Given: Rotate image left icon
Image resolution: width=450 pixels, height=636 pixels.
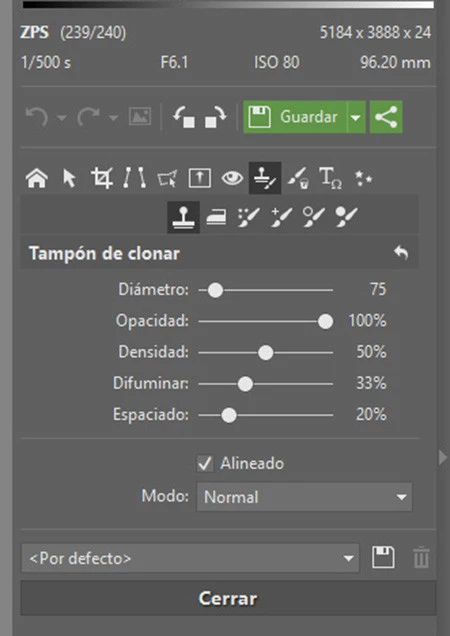Looking at the screenshot, I should pos(184,117).
